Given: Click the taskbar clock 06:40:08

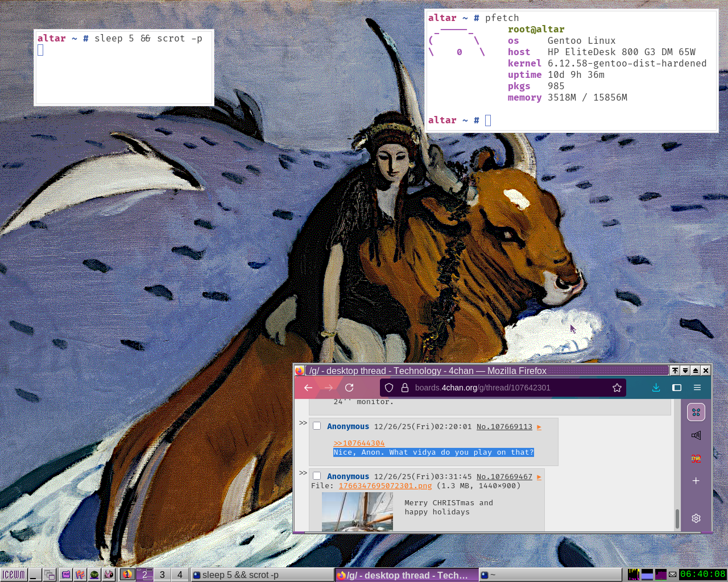Looking at the screenshot, I should (703, 574).
